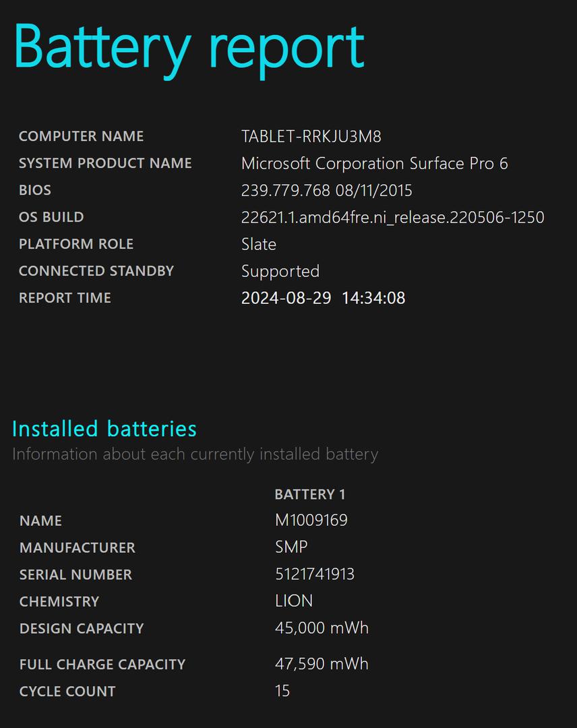The height and width of the screenshot is (728, 577).
Task: Click the design capacity 45,000 mWh
Action: (x=322, y=628)
